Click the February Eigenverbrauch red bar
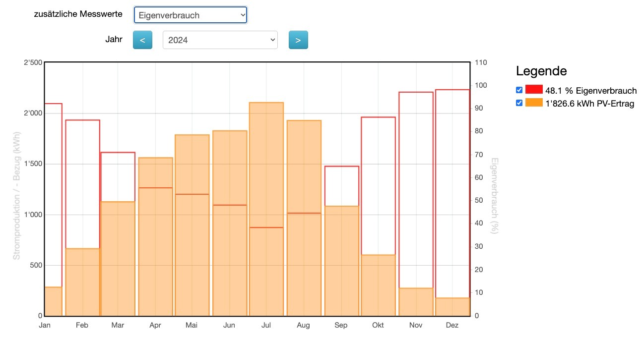Screen dimensions: 644x337 pos(83,183)
